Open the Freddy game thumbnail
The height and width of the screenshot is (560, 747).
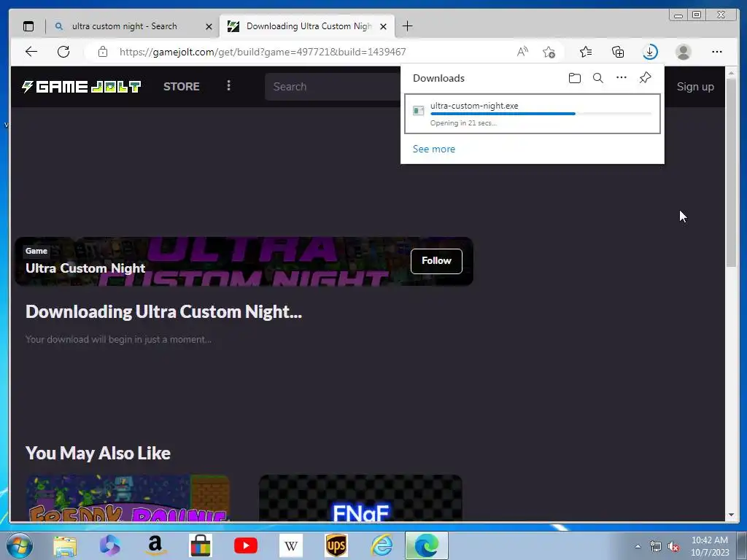coord(127,497)
